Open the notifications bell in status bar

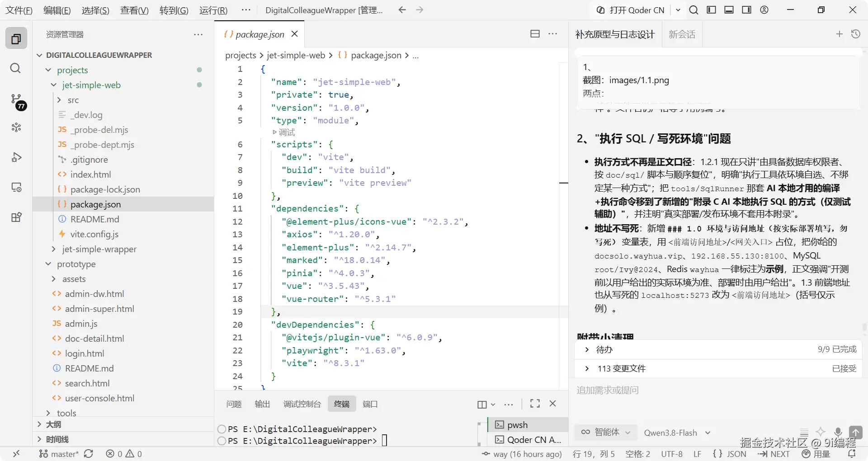[x=852, y=454]
